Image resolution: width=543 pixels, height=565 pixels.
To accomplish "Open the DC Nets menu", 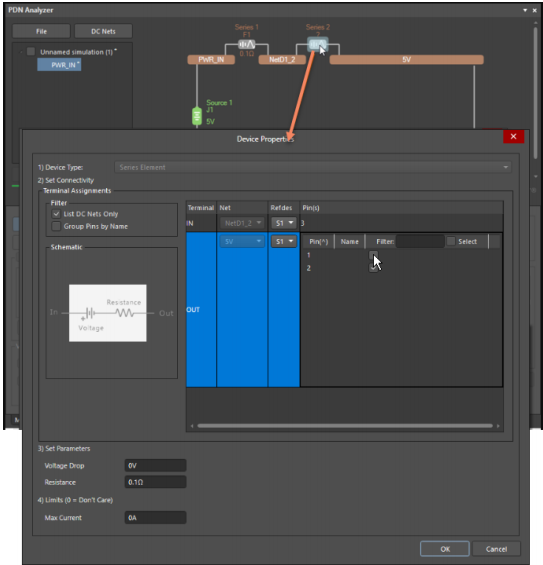I will point(103,31).
